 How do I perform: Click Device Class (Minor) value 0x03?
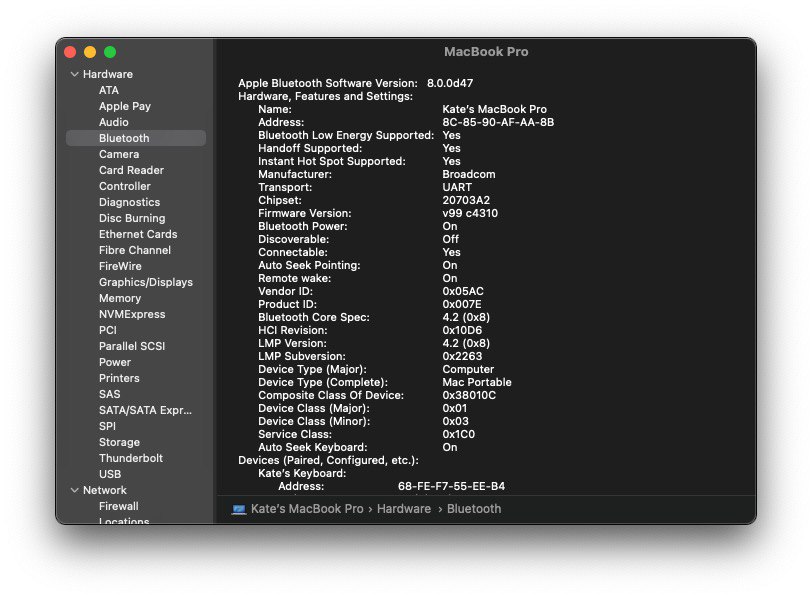click(x=455, y=421)
